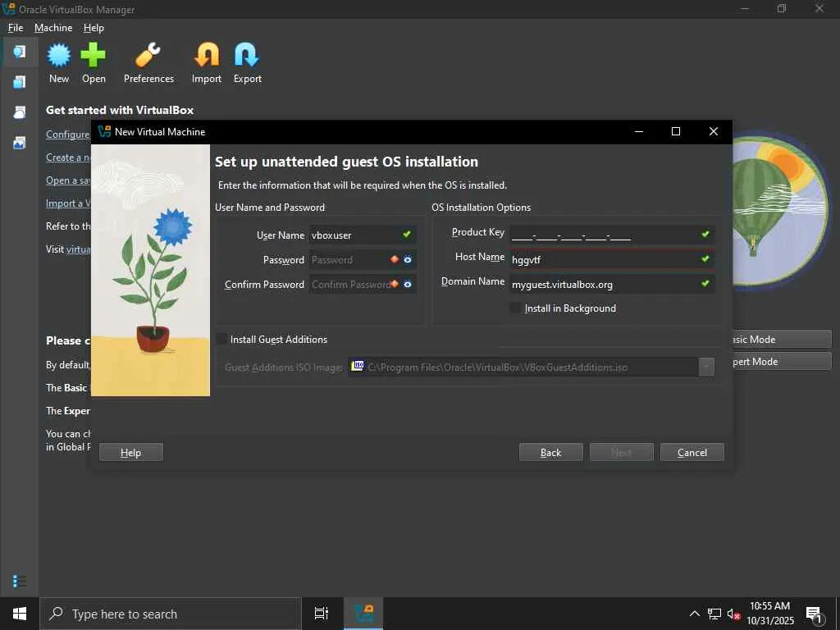Click the muted volume tray icon

pos(733,614)
